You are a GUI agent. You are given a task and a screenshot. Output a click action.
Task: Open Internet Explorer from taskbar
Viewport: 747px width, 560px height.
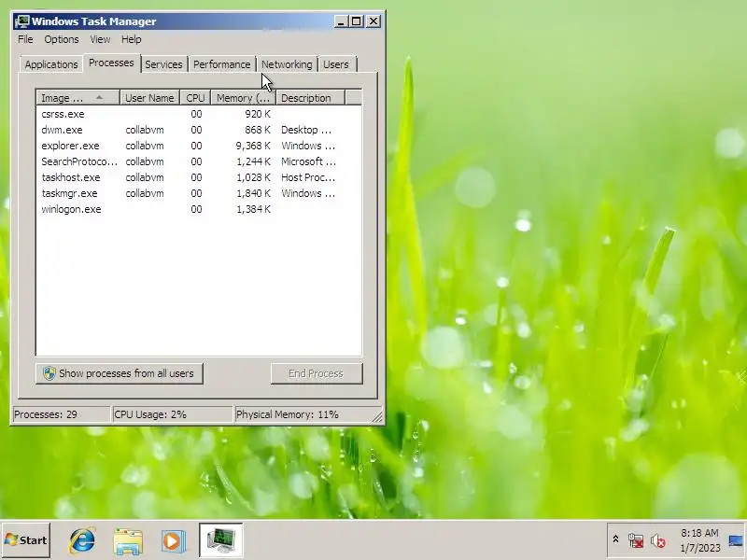tap(82, 540)
